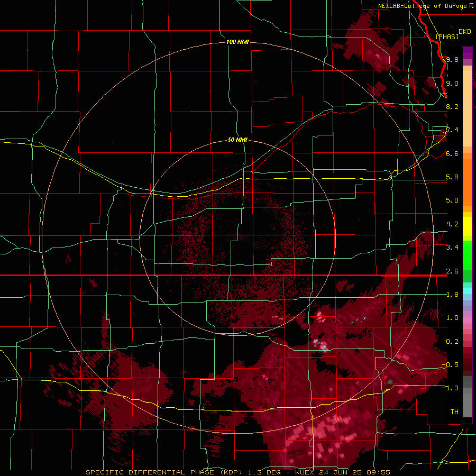The height and width of the screenshot is (476, 476).
Task: Click the SPECIFIC DIFFERENTIAL PHASE (KDP) caption
Action: 164,472
